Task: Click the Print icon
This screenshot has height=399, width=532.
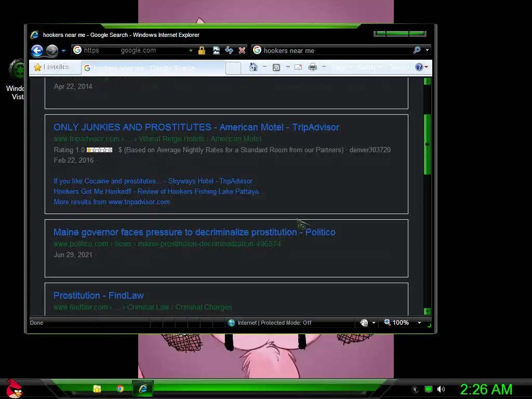Action: click(312, 67)
